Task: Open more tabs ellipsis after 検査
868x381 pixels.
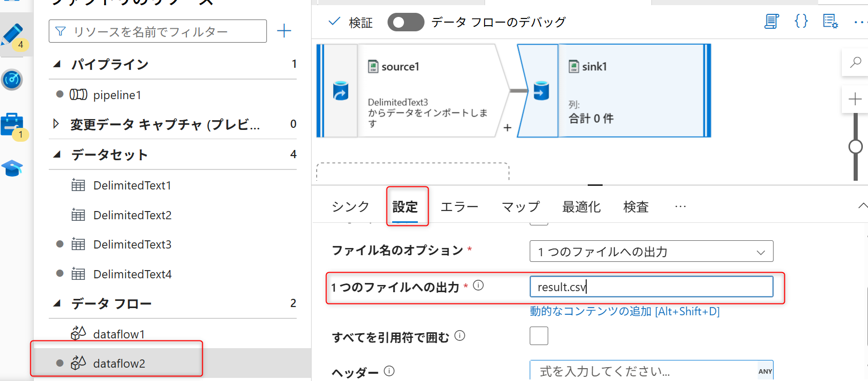Action: (x=680, y=206)
